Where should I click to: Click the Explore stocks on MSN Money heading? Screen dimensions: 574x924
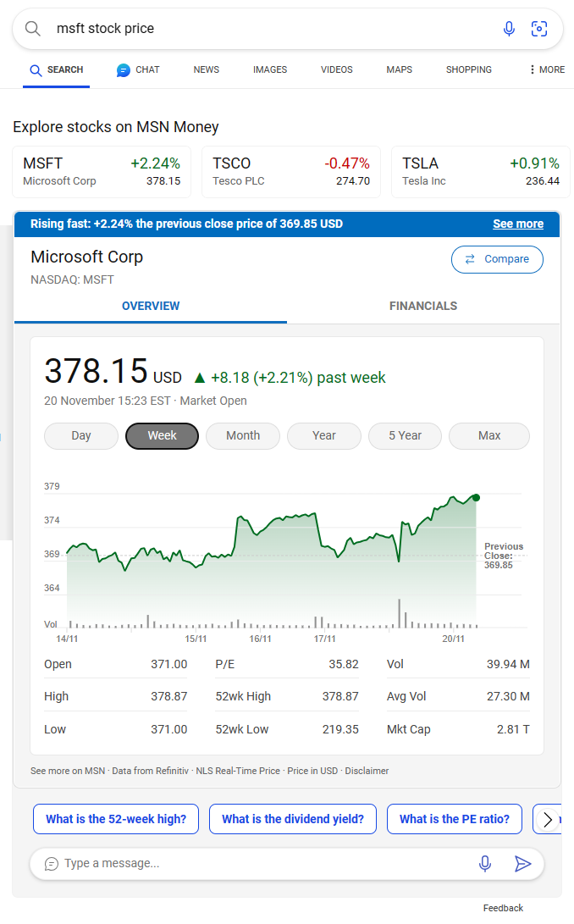(x=115, y=127)
